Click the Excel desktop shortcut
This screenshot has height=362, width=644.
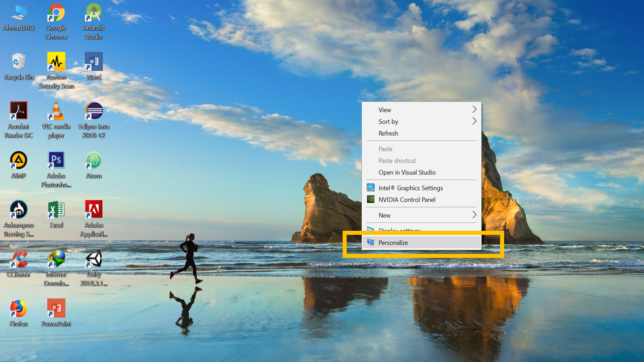pos(56,209)
